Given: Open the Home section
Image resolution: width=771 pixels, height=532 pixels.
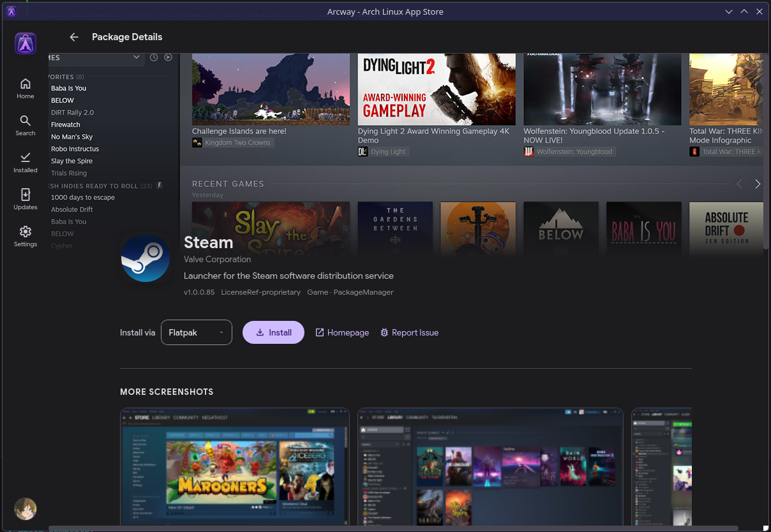Looking at the screenshot, I should pyautogui.click(x=26, y=88).
